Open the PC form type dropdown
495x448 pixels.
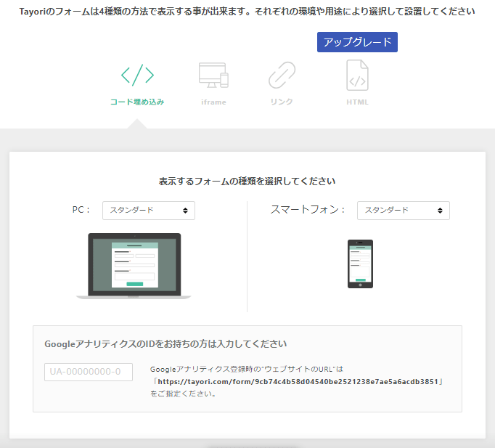point(148,211)
